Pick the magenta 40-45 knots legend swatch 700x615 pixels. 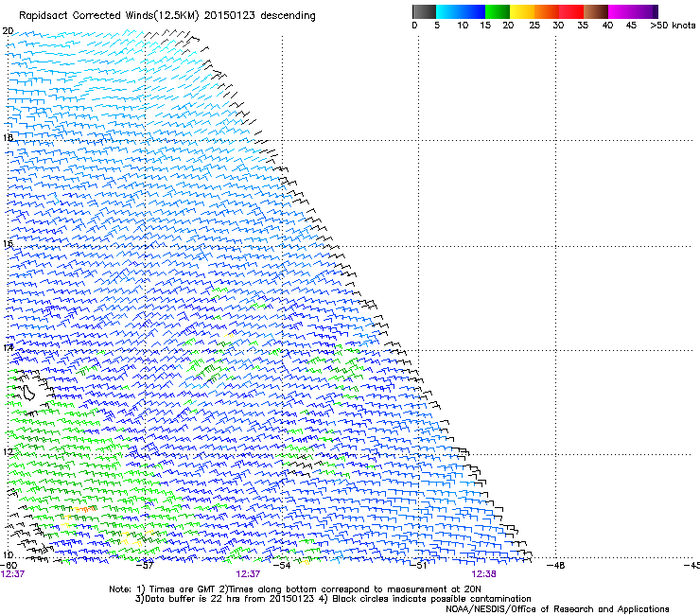[x=621, y=11]
